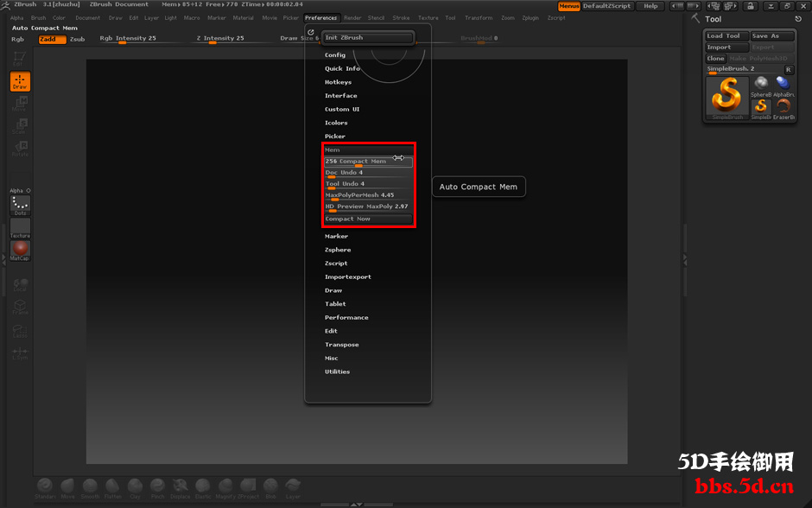Open the Stencil menu
Screen dimensions: 812x508
point(376,17)
